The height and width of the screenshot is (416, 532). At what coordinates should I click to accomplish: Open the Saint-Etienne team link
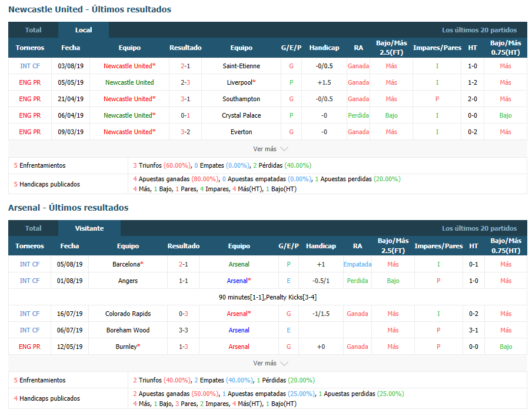coord(241,66)
